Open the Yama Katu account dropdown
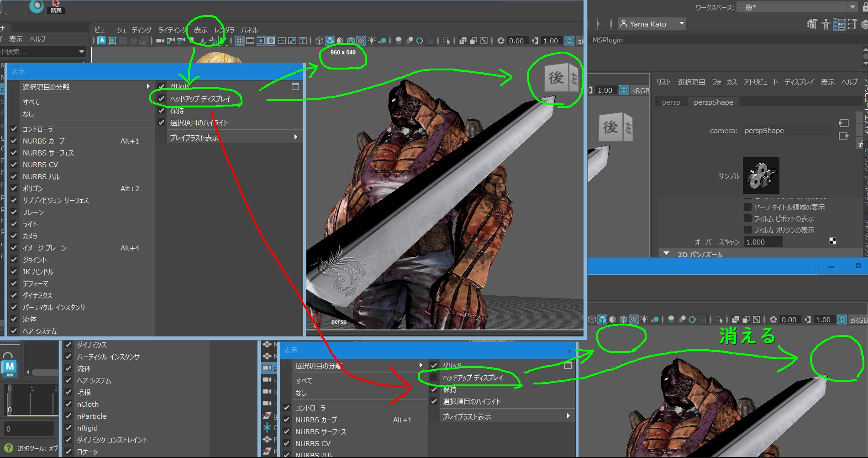The image size is (868, 458). pos(652,24)
